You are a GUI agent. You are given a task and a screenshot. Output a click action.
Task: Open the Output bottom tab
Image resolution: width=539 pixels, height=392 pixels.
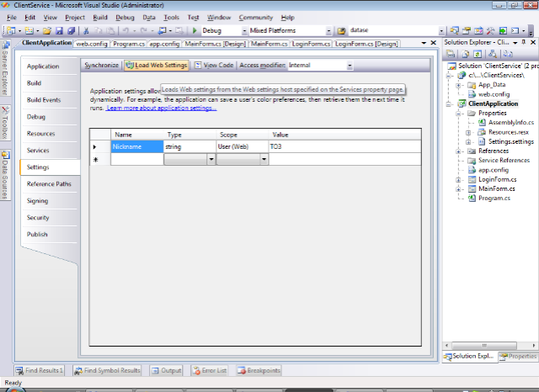(x=167, y=371)
